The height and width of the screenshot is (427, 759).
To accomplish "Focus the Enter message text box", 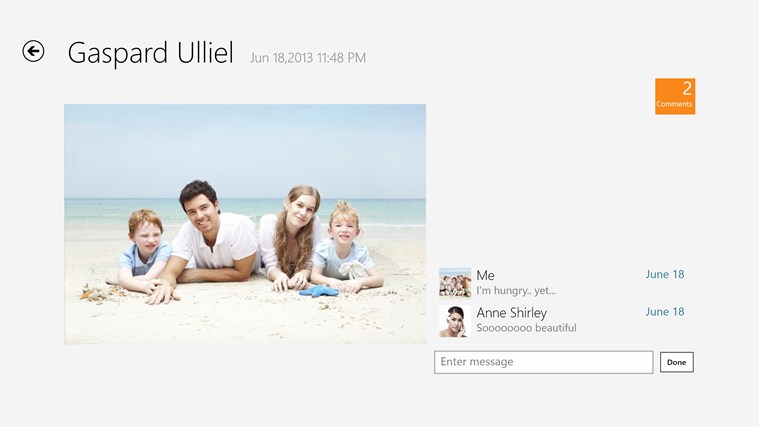I will pyautogui.click(x=543, y=362).
